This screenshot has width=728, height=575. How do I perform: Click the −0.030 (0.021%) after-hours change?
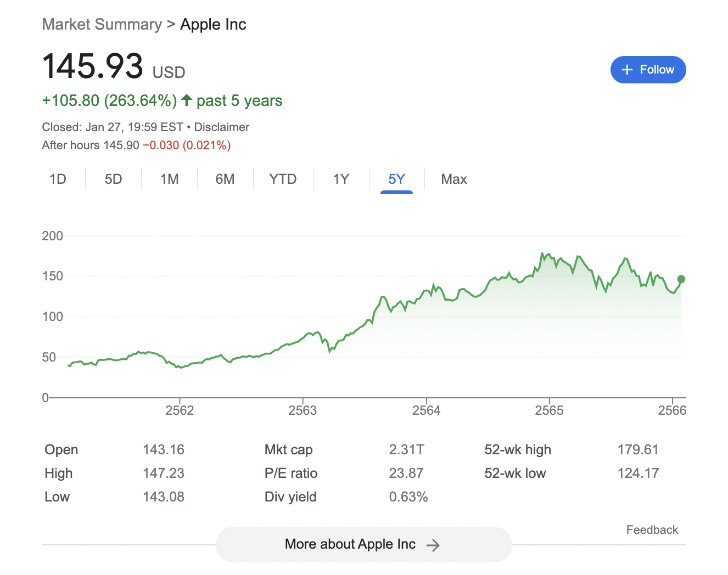click(x=187, y=145)
